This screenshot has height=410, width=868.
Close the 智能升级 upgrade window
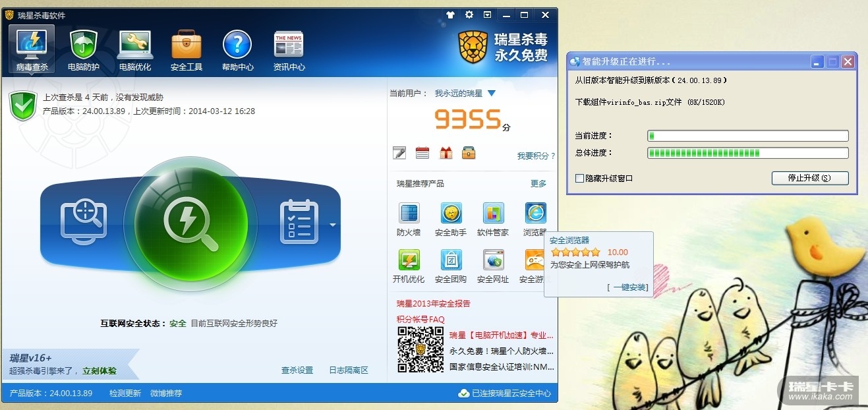tap(848, 61)
